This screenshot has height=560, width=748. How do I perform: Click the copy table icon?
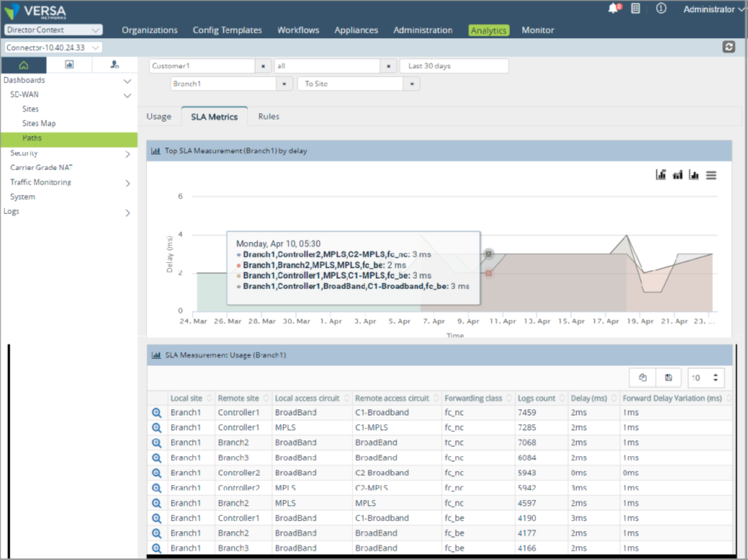click(x=642, y=378)
